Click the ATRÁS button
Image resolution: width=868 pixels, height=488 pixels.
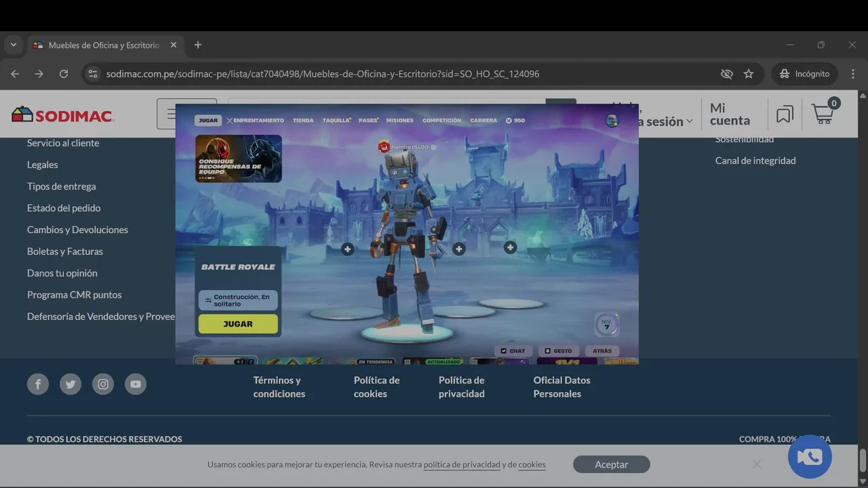point(601,351)
